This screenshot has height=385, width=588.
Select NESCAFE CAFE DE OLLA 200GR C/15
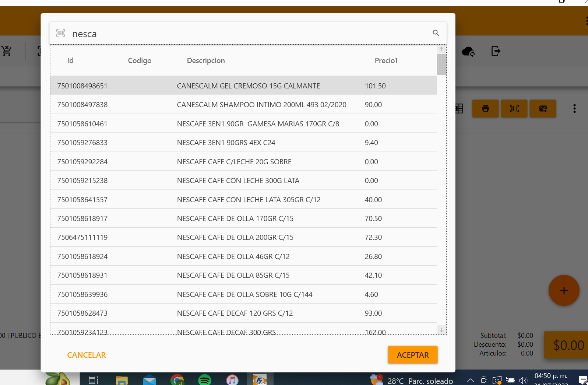pyautogui.click(x=244, y=237)
